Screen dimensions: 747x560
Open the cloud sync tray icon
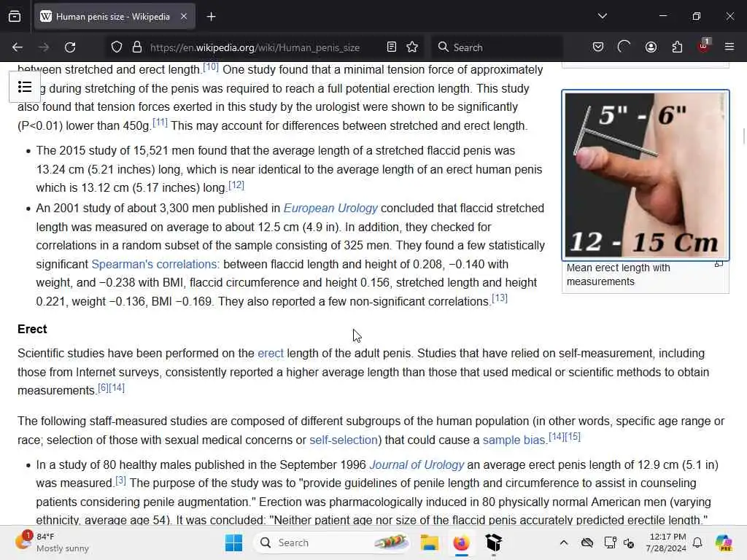(587, 542)
